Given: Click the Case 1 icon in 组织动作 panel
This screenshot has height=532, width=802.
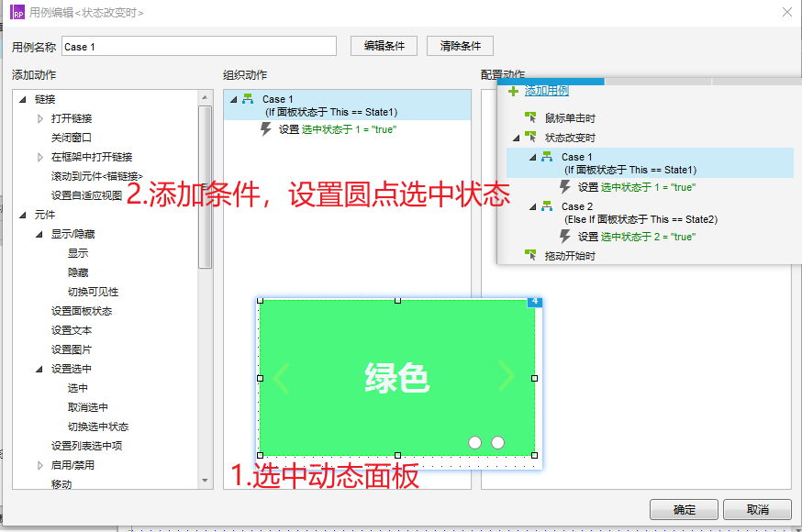Looking at the screenshot, I should point(248,99).
